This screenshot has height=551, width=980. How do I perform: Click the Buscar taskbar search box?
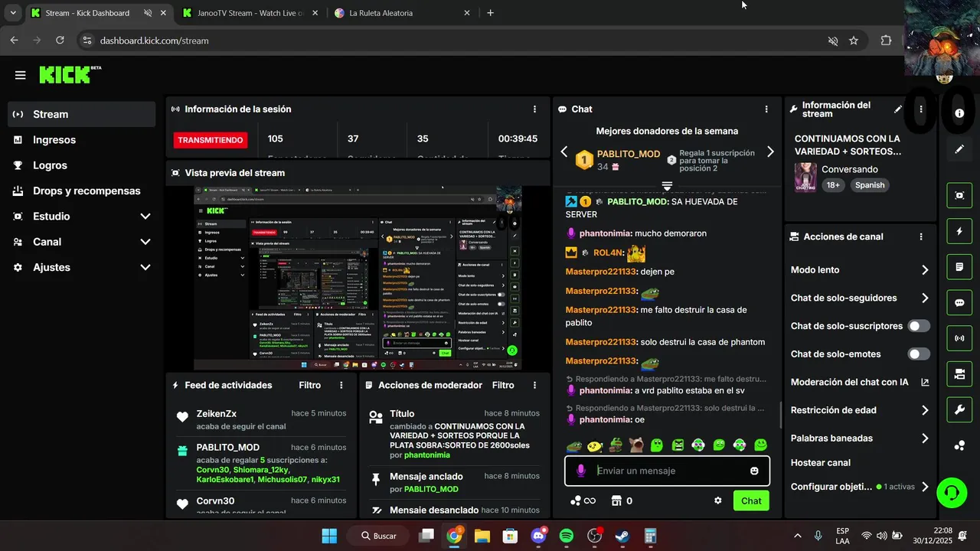(377, 536)
